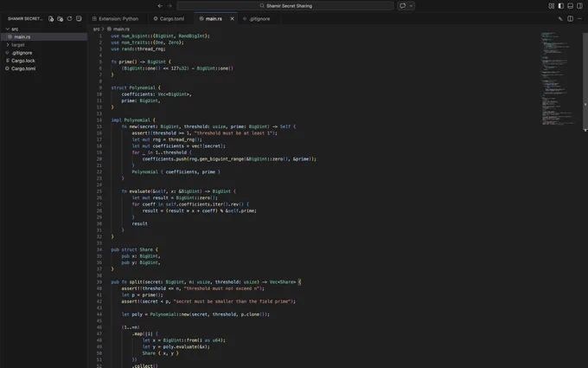Create a new file in explorer
This screenshot has width=588, height=368.
[x=51, y=18]
